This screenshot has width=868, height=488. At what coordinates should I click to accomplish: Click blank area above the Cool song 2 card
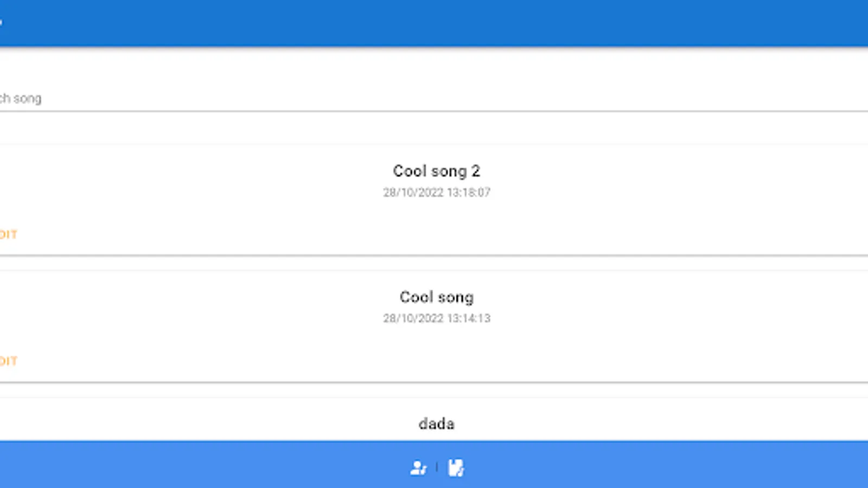click(x=434, y=129)
